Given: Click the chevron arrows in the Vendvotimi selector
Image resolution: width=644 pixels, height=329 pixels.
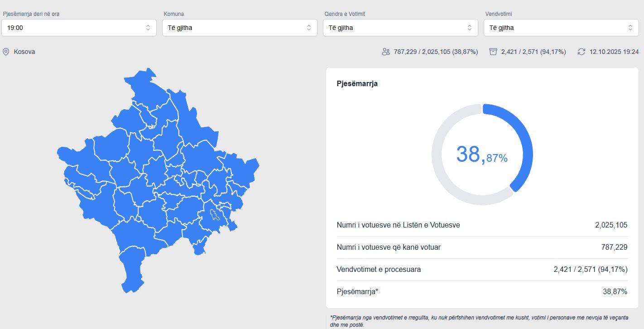Looking at the screenshot, I should click(x=630, y=28).
